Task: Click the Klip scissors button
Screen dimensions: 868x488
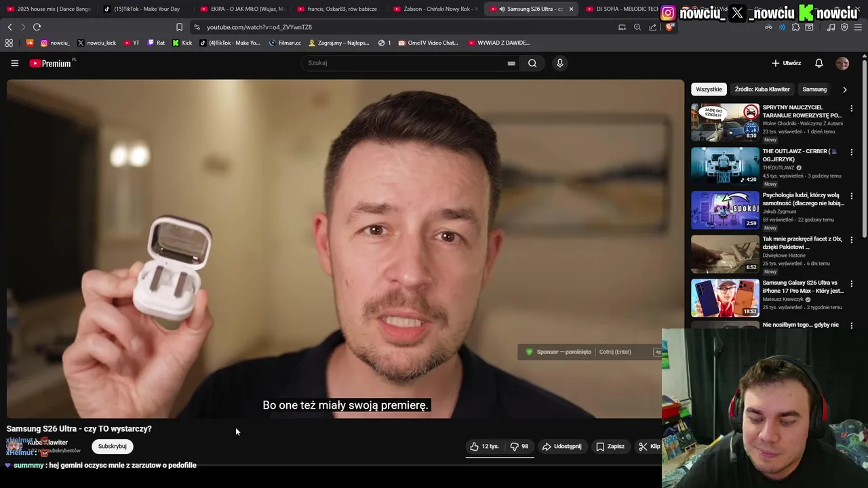Action: (x=649, y=447)
